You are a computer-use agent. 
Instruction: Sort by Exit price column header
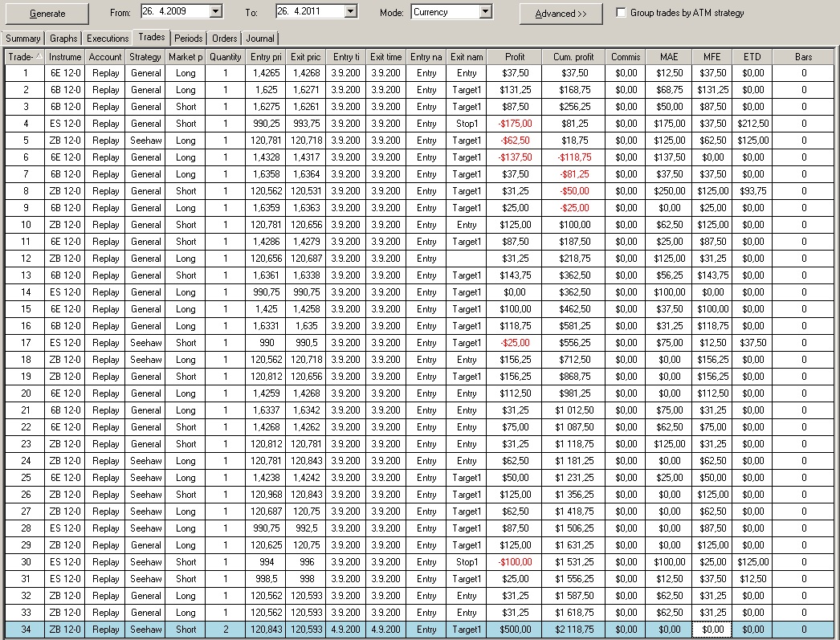(x=306, y=57)
